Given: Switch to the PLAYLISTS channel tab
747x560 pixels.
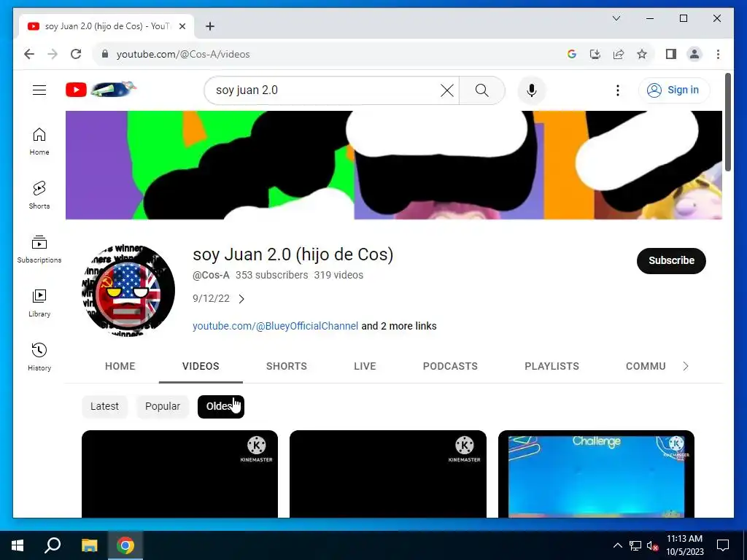Looking at the screenshot, I should 551,366.
